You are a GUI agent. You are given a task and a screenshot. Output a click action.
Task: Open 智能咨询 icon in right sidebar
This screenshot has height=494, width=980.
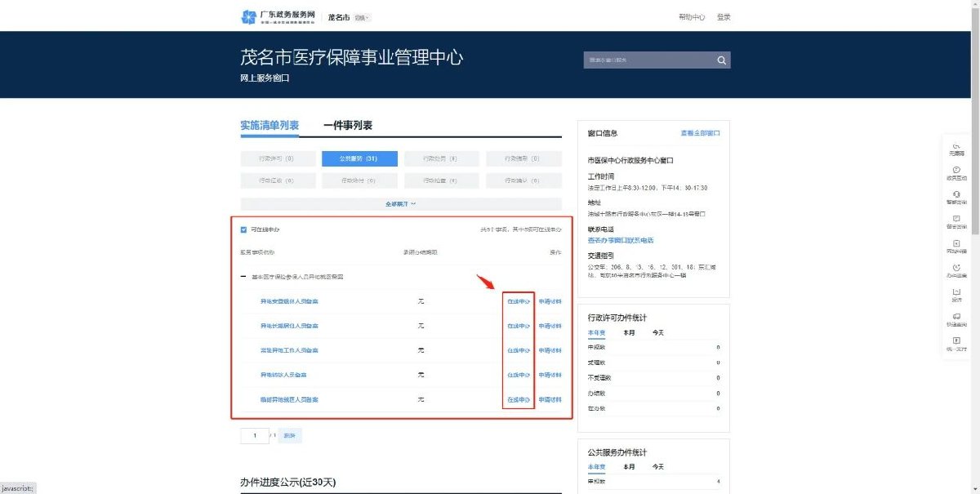click(956, 197)
